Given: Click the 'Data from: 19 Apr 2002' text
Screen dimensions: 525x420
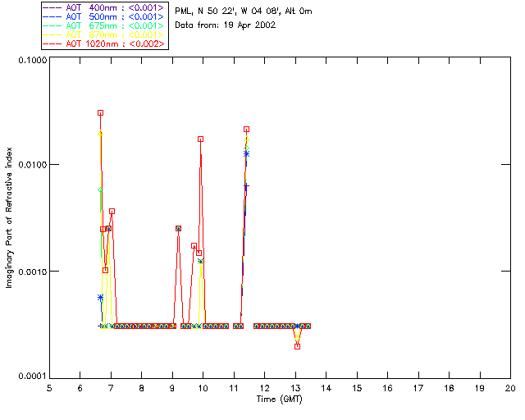Looking at the screenshot, I should (226, 25).
